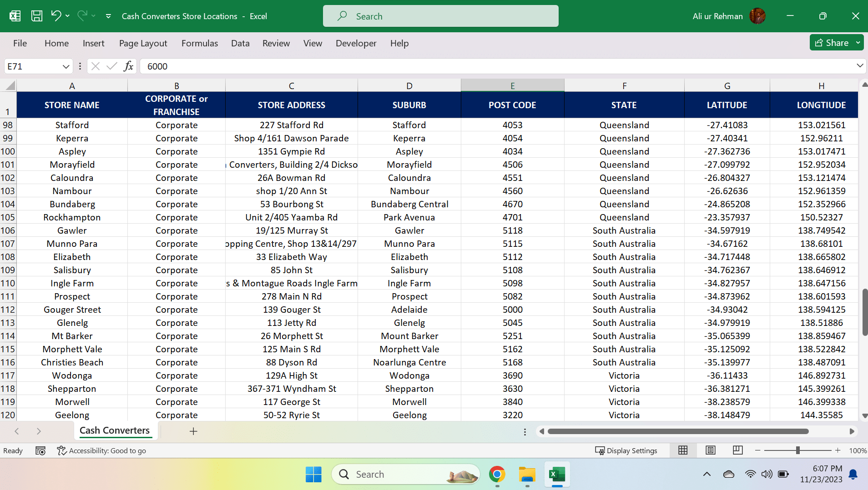Click the Name Box showing E71
The image size is (868, 490).
pos(33,66)
